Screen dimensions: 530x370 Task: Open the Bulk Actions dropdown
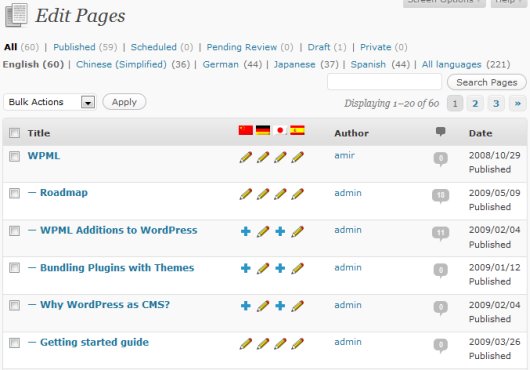pyautogui.click(x=50, y=102)
